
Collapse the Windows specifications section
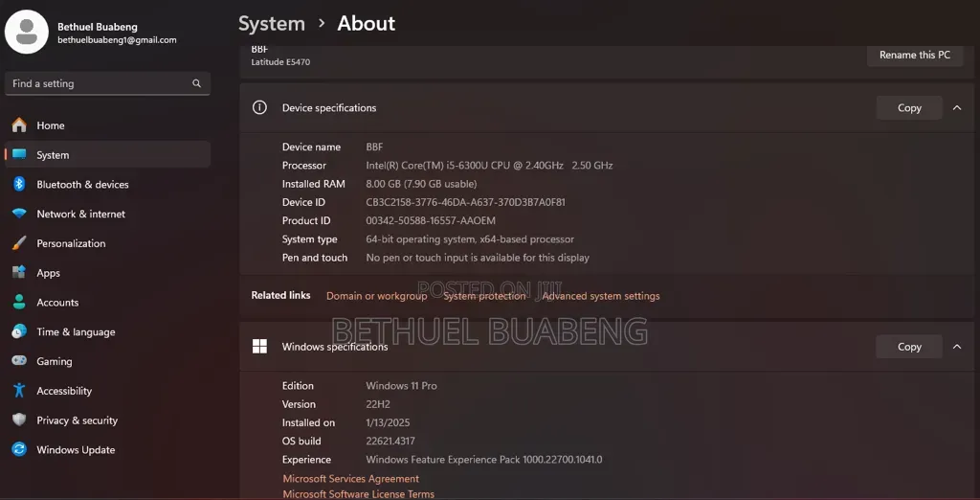click(957, 346)
